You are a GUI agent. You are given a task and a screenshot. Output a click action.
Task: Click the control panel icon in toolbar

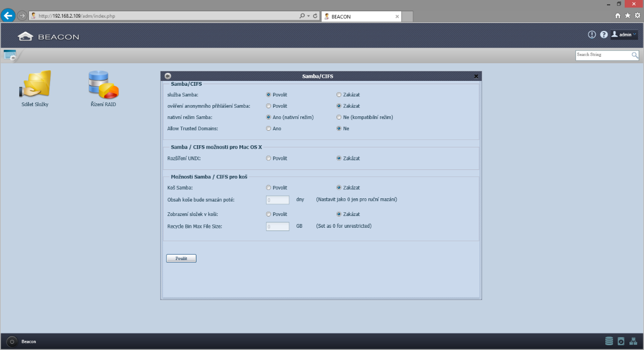[10, 55]
